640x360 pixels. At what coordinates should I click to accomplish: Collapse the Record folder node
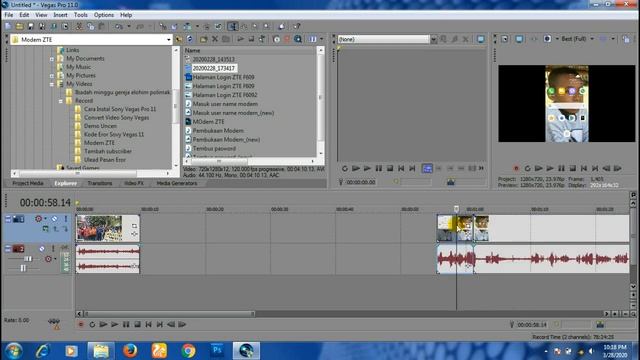coord(60,101)
